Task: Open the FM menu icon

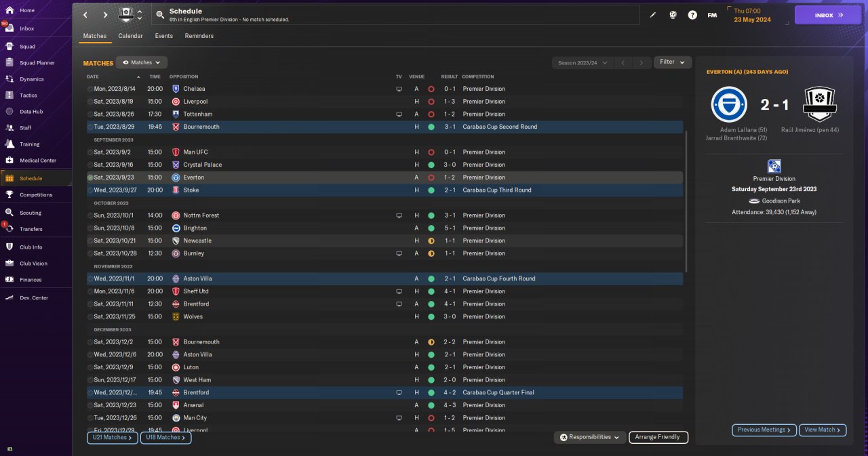Action: point(712,15)
